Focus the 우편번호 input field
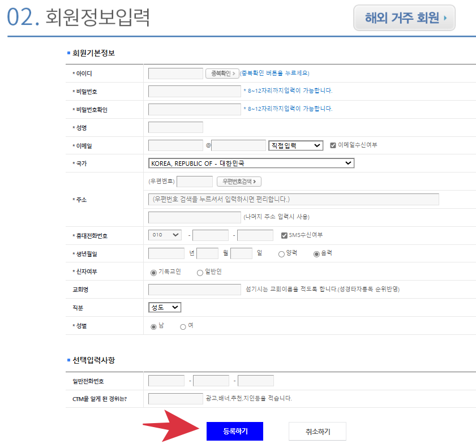The width and height of the screenshot is (476, 448). [195, 182]
